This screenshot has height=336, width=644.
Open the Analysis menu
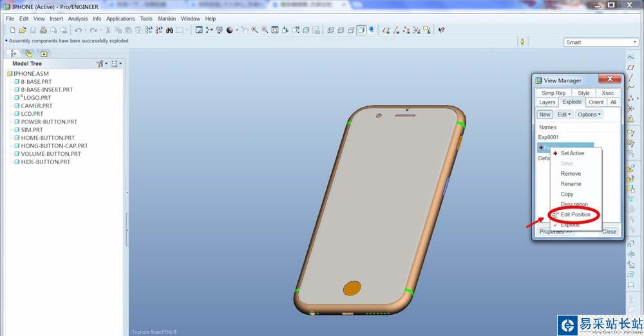click(78, 19)
